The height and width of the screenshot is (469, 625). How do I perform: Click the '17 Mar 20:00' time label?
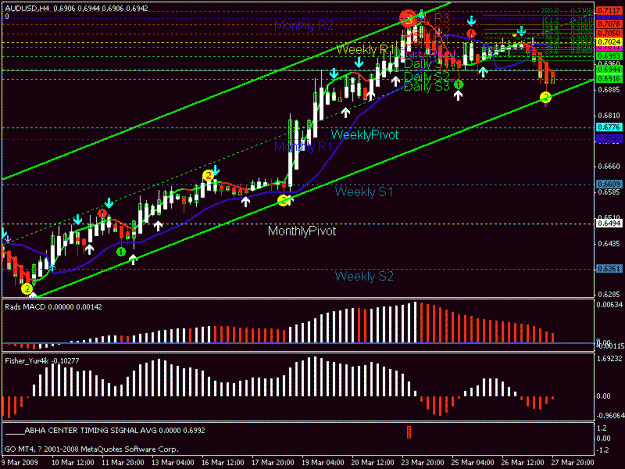[x=273, y=462]
